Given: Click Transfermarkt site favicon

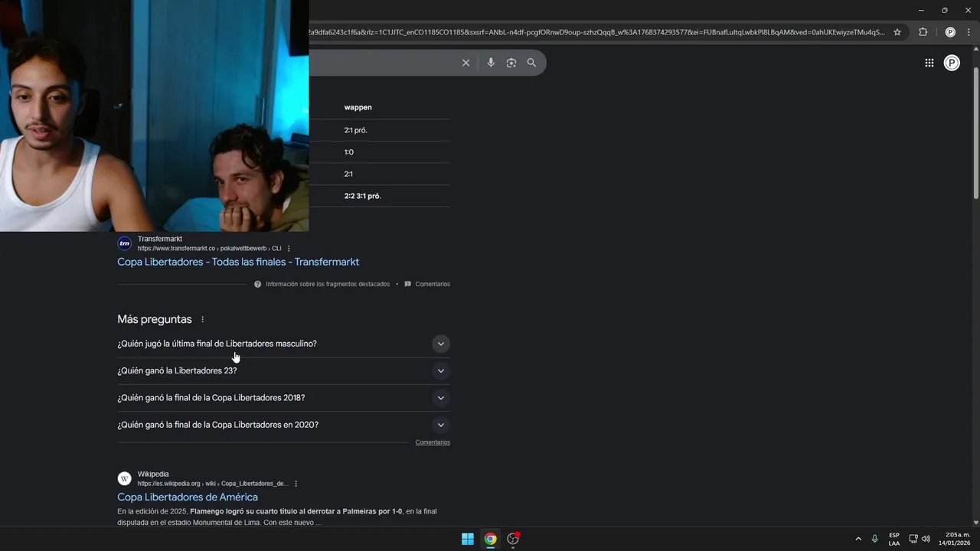Looking at the screenshot, I should 124,243.
